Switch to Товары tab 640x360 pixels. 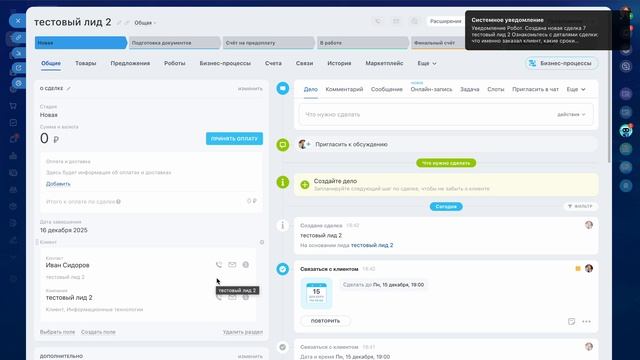coord(85,63)
